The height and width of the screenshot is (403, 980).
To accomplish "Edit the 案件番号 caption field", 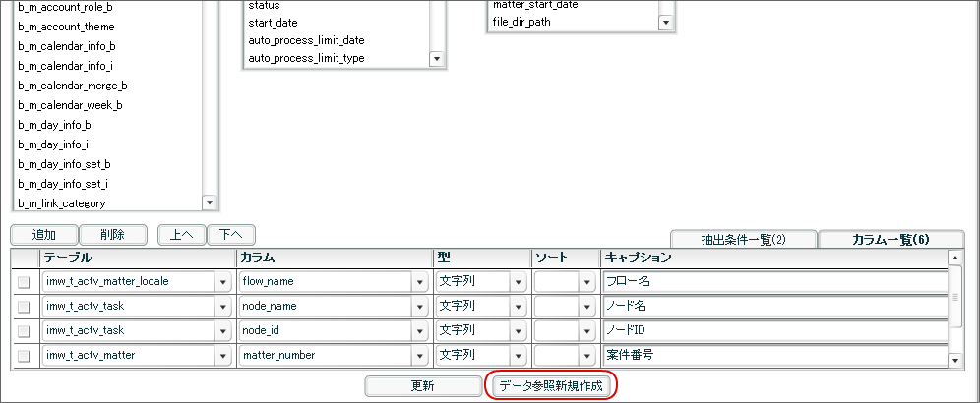I will (x=775, y=356).
